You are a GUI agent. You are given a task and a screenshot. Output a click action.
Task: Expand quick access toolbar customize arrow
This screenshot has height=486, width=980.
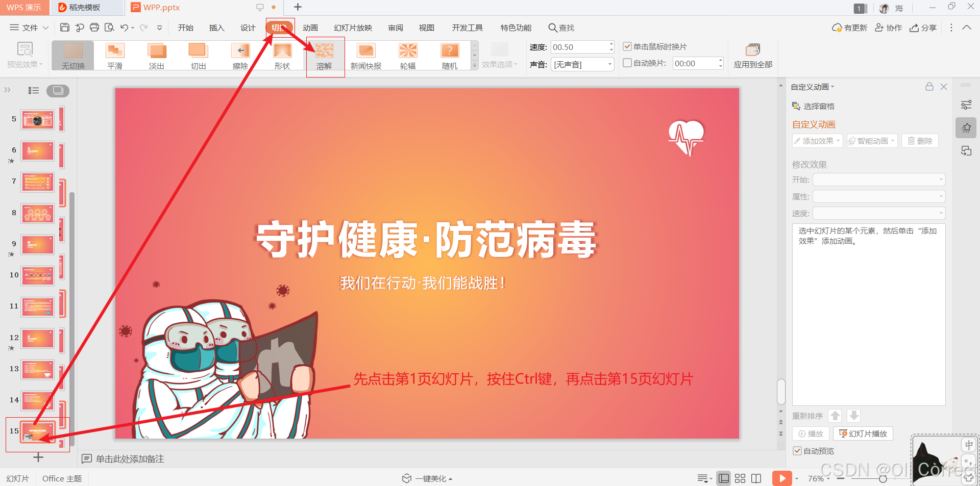pos(160,28)
